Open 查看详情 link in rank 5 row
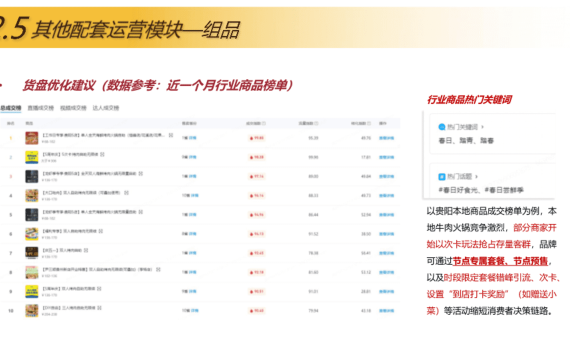This screenshot has width=570, height=360. pyautogui.click(x=386, y=215)
